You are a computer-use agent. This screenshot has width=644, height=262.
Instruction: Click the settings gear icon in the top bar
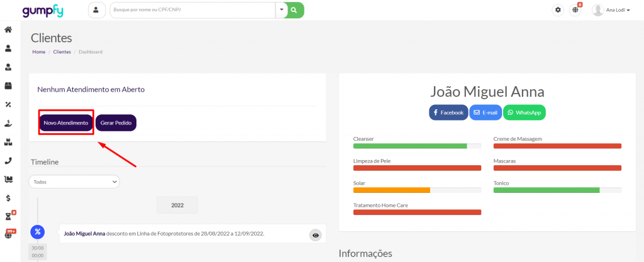tap(558, 10)
